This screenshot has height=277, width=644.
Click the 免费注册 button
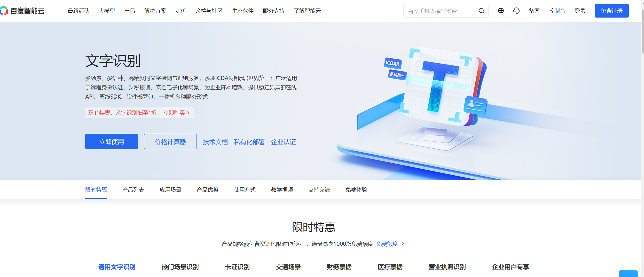click(611, 11)
